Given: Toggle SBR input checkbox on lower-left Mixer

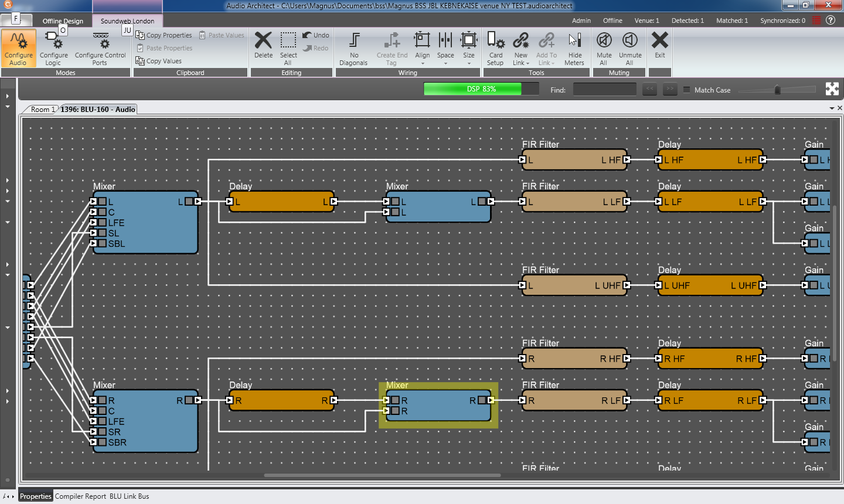Looking at the screenshot, I should pyautogui.click(x=102, y=442).
